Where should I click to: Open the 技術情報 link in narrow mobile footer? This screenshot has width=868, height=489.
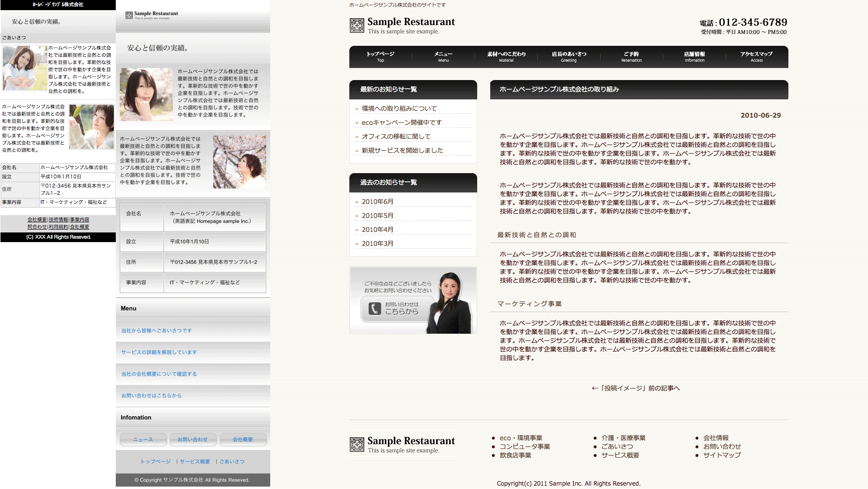(58, 220)
